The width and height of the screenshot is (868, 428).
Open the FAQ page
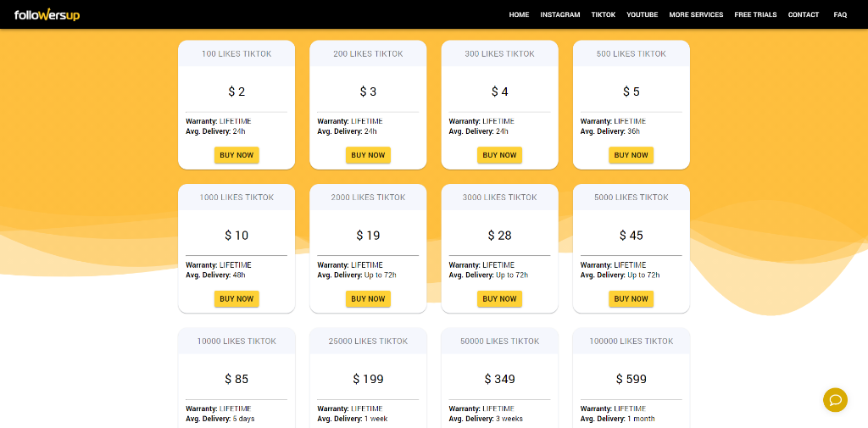pos(840,14)
